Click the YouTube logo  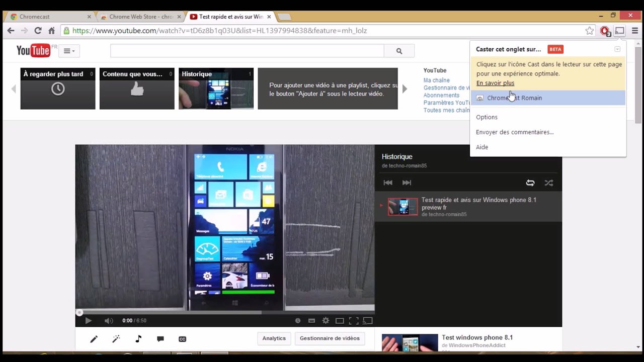33,50
